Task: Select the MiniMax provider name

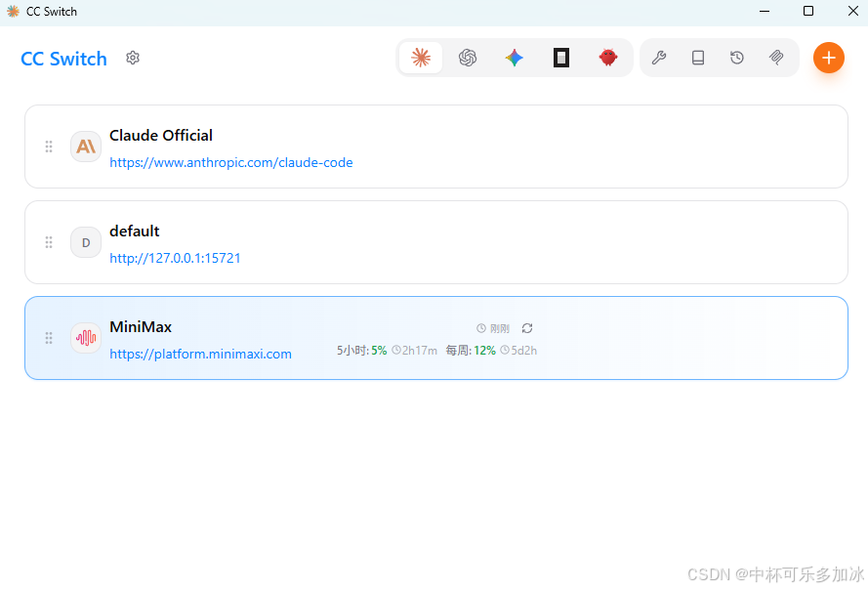Action: click(x=141, y=327)
